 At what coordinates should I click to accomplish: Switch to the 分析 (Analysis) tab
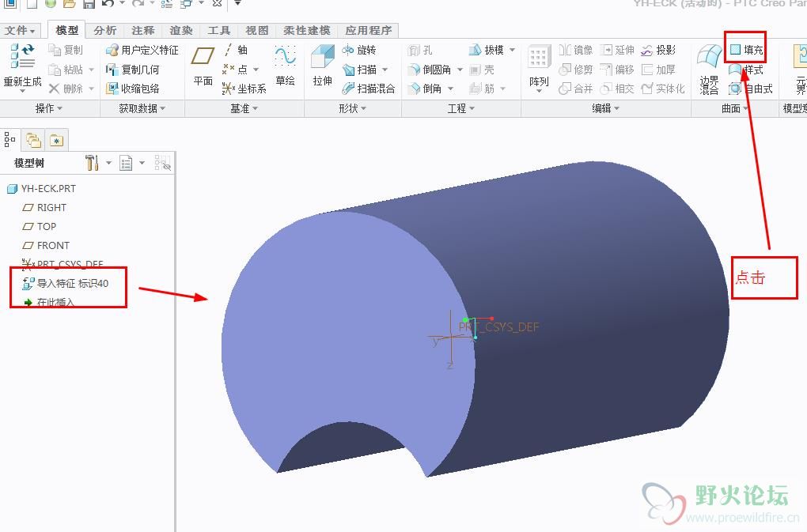[105, 30]
